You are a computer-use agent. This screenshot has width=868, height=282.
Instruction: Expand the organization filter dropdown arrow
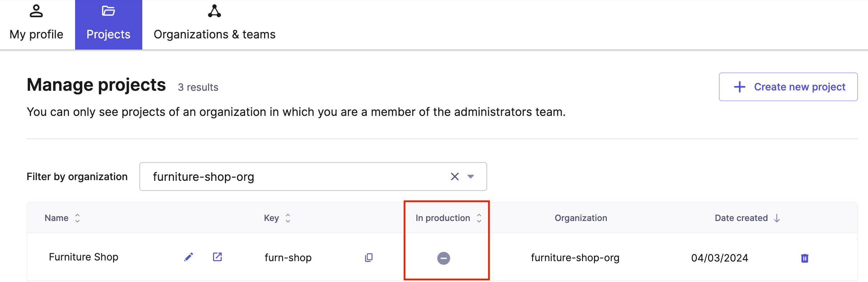(x=471, y=177)
